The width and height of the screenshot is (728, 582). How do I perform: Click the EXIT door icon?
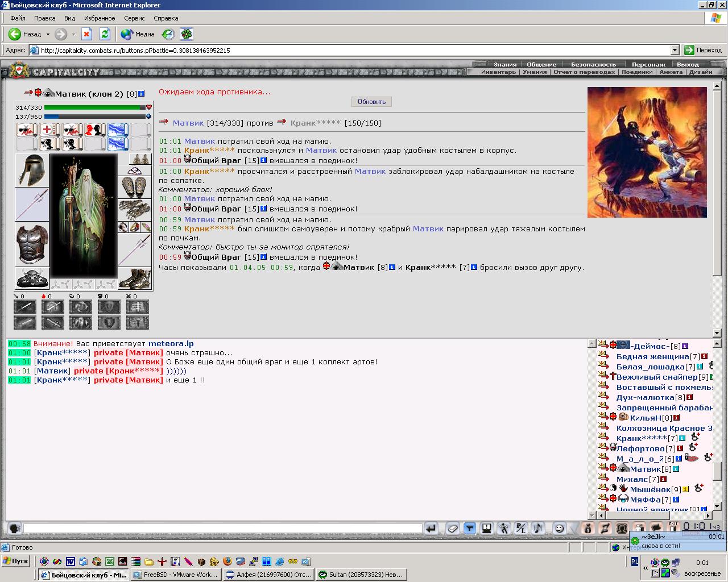tap(673, 527)
